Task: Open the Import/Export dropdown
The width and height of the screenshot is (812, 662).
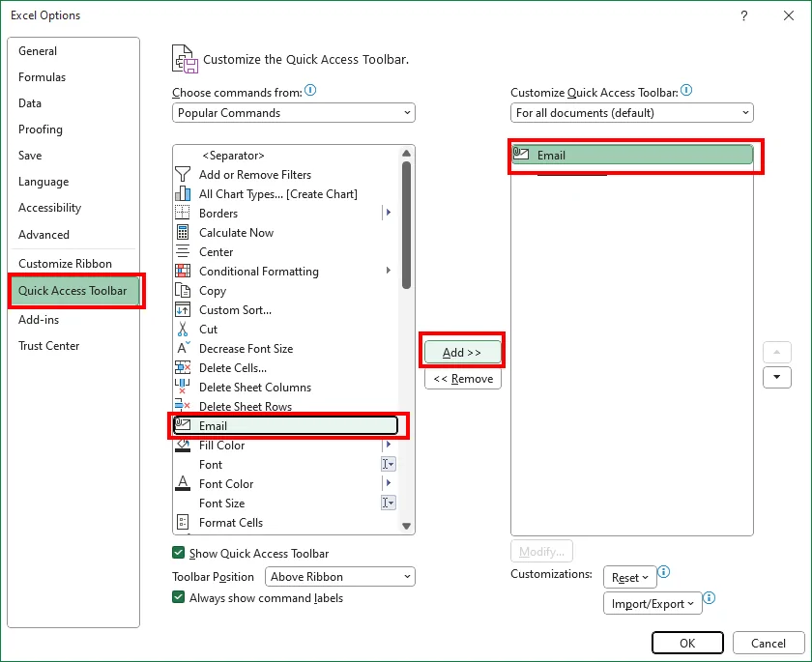Action: 652,603
